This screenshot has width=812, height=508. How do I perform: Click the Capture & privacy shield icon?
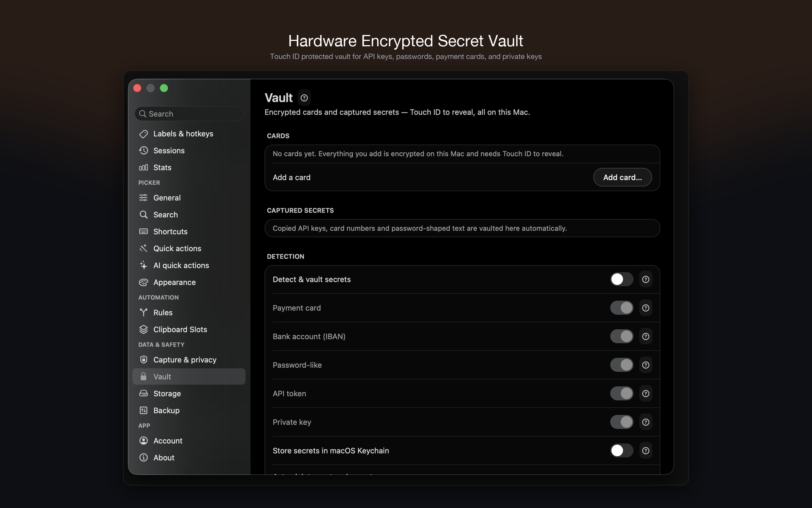(x=143, y=360)
